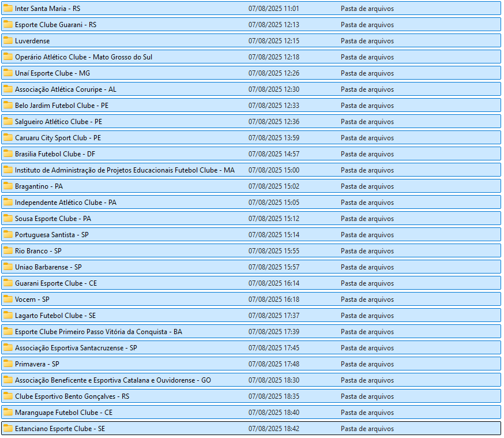Select the Primavera - SP folder icon
The width and height of the screenshot is (504, 438).
[7, 364]
